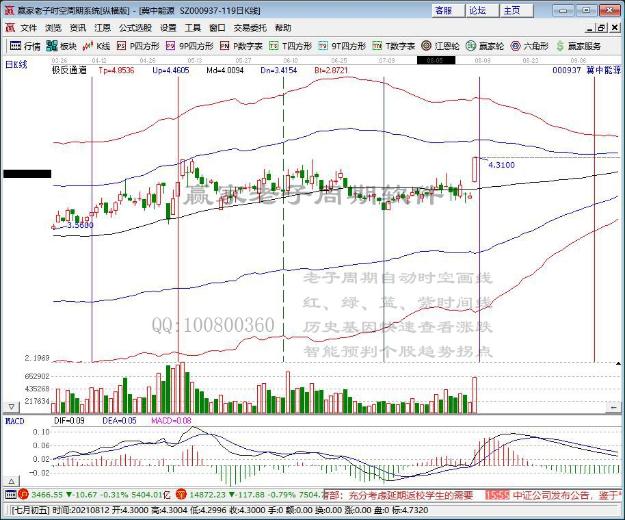Open the 公式选股 menu
Viewport: 625px width, 520px height.
pos(136,28)
